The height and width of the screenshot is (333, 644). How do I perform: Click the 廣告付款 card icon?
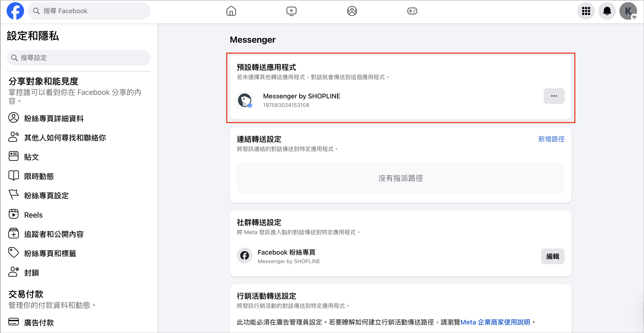coord(14,322)
